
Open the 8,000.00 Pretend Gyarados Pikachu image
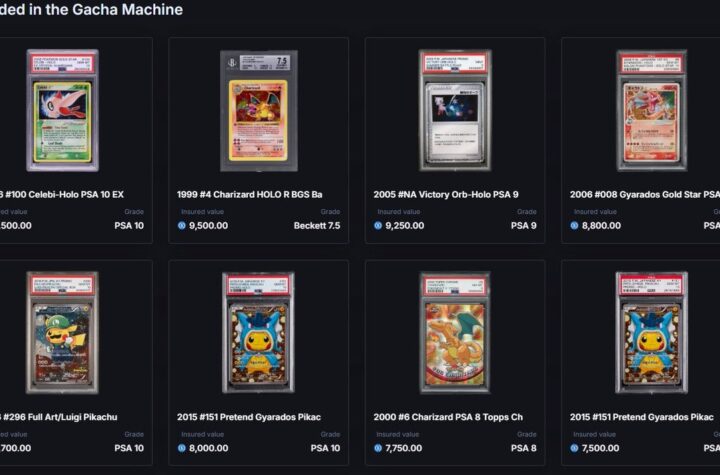tap(259, 333)
